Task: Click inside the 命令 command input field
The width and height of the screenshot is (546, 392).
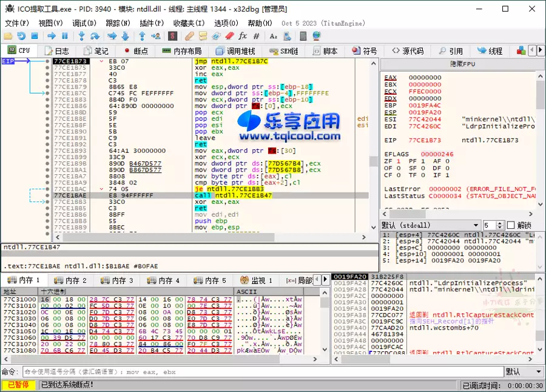Action: pyautogui.click(x=182, y=372)
